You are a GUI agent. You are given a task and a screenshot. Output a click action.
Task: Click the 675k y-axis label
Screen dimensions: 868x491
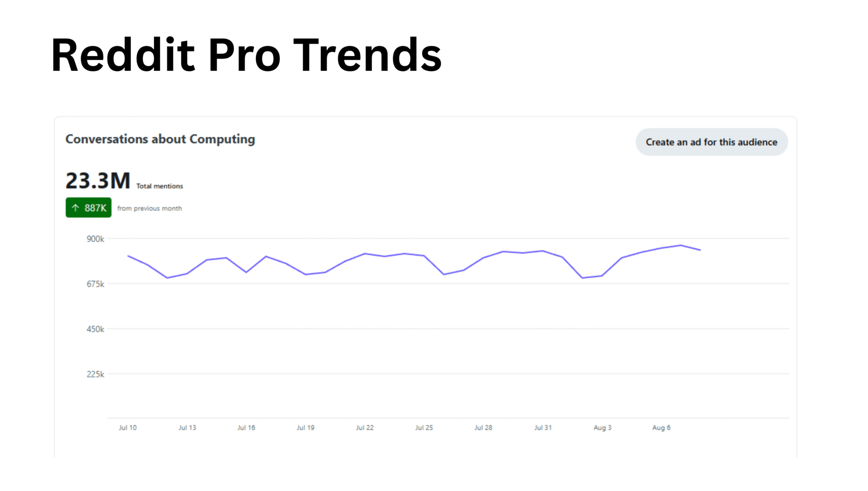tap(95, 284)
